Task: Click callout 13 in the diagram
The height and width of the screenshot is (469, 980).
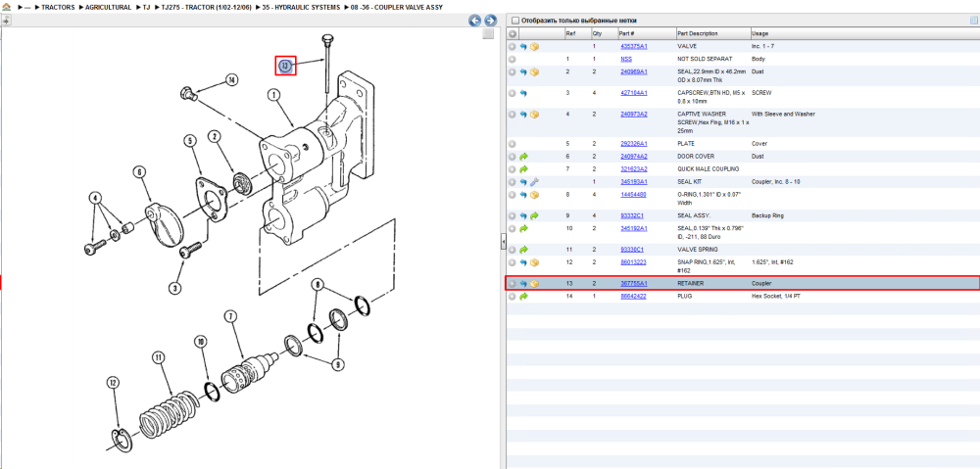Action: (285, 65)
